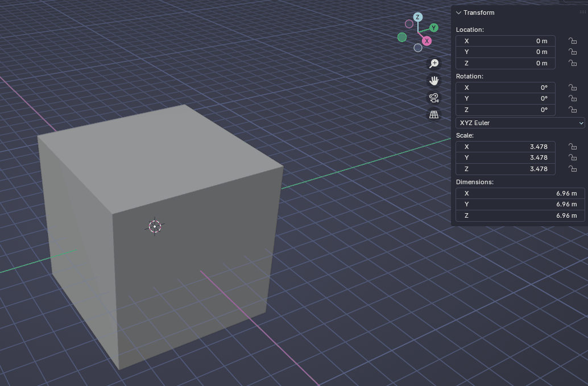Toggle lock for Rotation X
Screen dimensions: 588x386
(572, 88)
